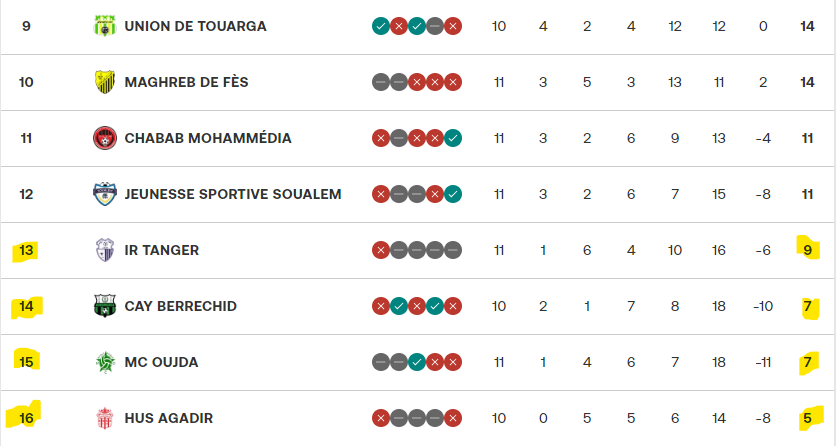Click the HUS Agadir club crest
Screen dimensions: 836x446
pyautogui.click(x=104, y=418)
